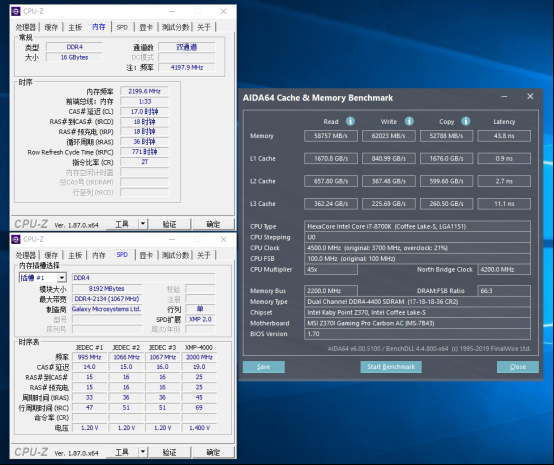Click the 确定 button in the top CPU-Z window
Screen dimensions: 554x465
213,224
